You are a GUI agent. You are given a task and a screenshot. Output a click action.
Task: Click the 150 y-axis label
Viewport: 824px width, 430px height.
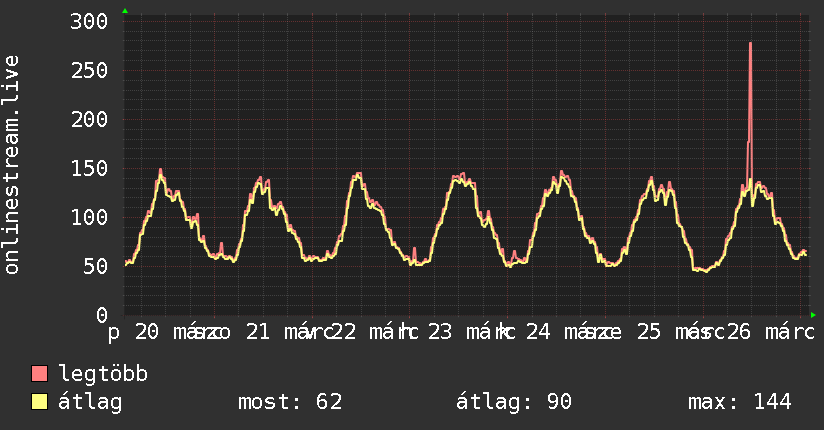(89, 169)
